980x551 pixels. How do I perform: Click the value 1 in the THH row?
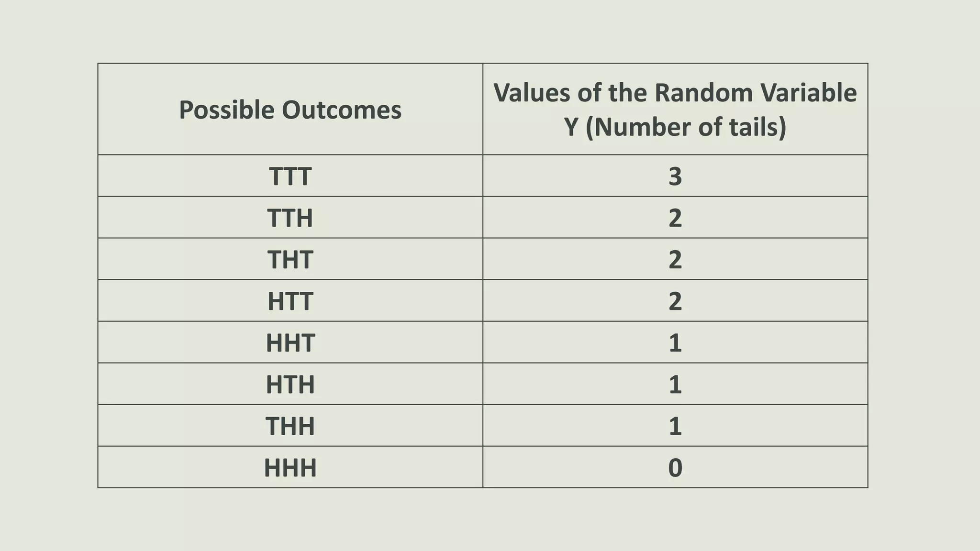tap(675, 425)
